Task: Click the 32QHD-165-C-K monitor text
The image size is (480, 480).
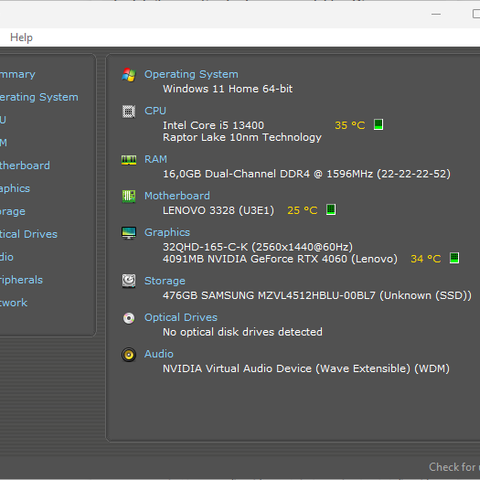Action: point(258,247)
